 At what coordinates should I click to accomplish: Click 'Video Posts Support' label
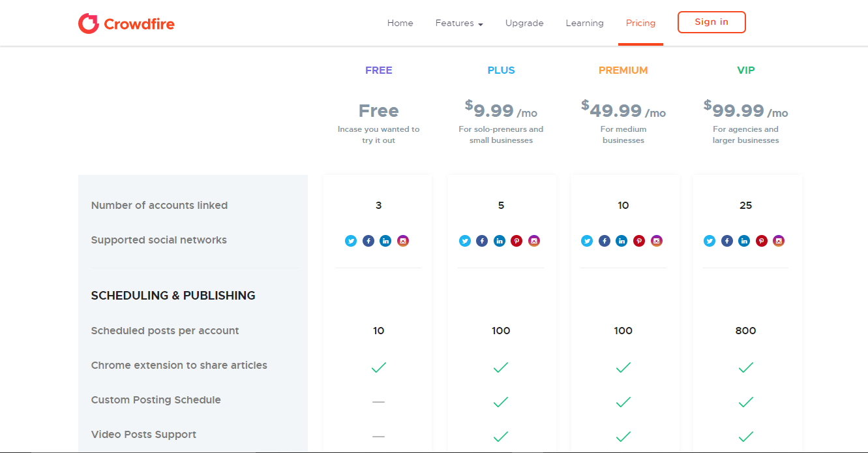click(143, 435)
